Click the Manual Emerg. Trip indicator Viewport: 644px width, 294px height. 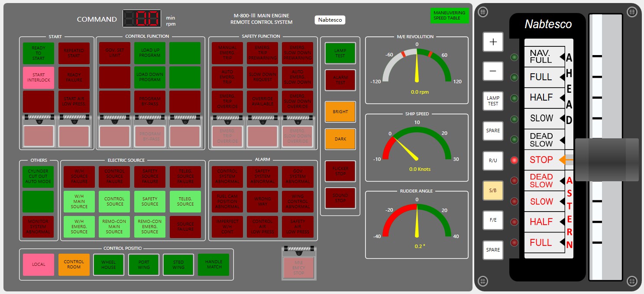click(227, 53)
